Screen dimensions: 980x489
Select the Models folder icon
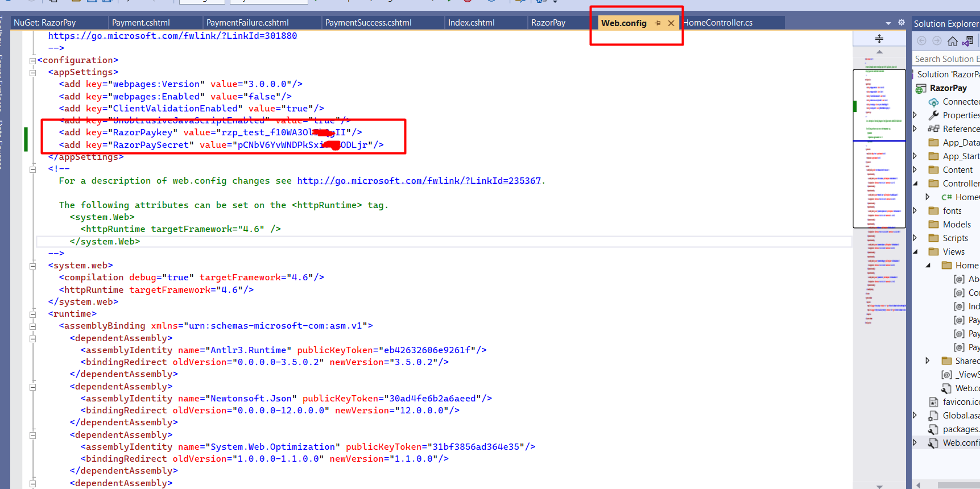click(933, 225)
